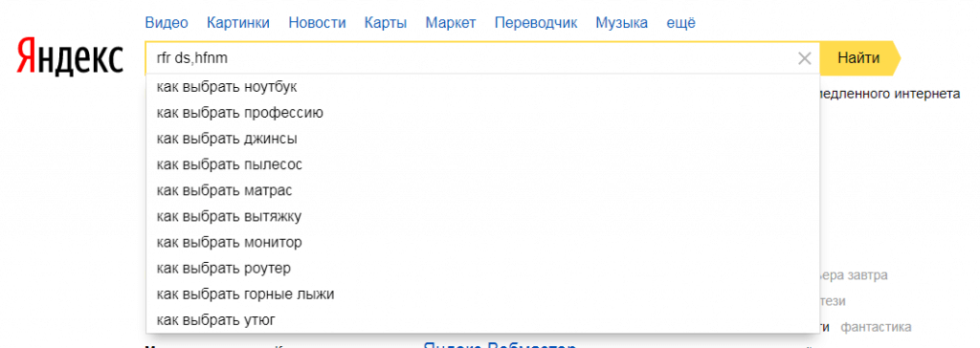
Task: Select suggestion 'как выбрать монитор'
Action: tap(482, 243)
